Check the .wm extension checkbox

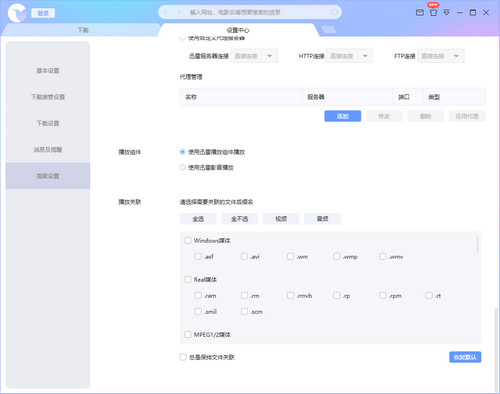pyautogui.click(x=290, y=256)
